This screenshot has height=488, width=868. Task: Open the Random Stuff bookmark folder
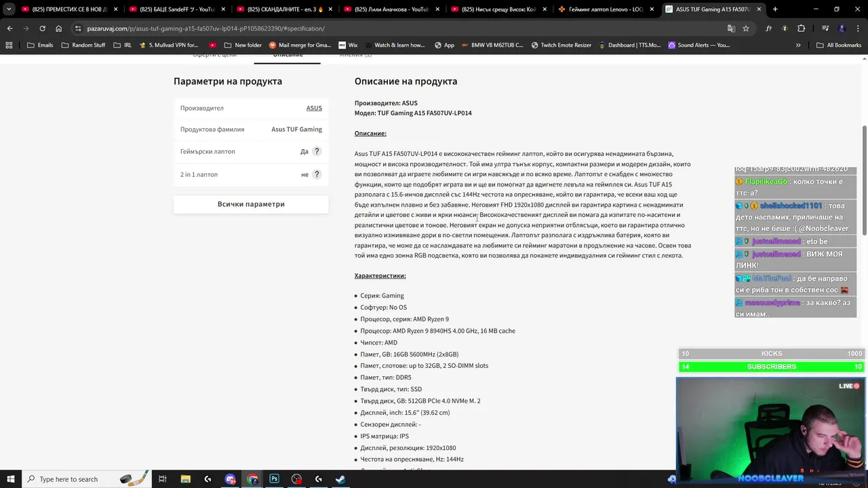(83, 45)
